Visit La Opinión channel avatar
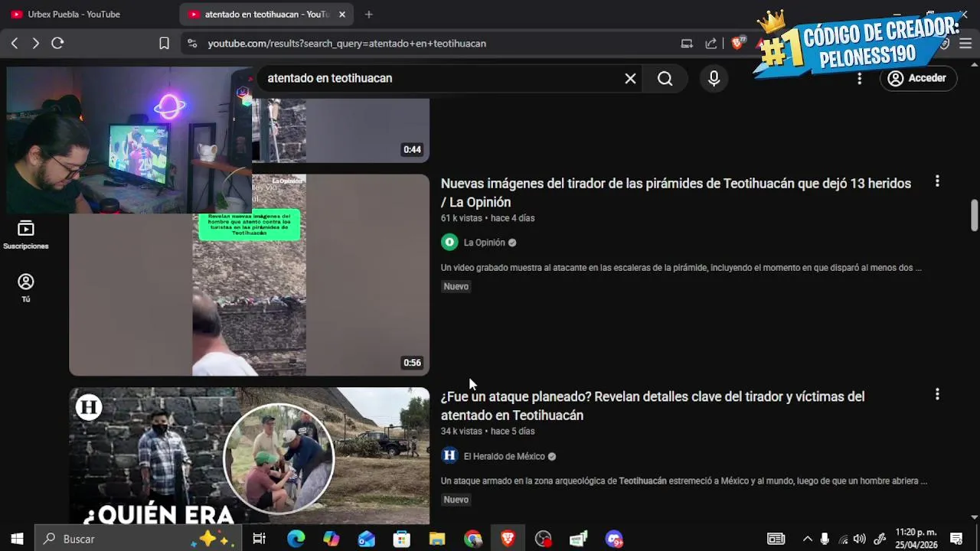The width and height of the screenshot is (980, 551). tap(449, 243)
